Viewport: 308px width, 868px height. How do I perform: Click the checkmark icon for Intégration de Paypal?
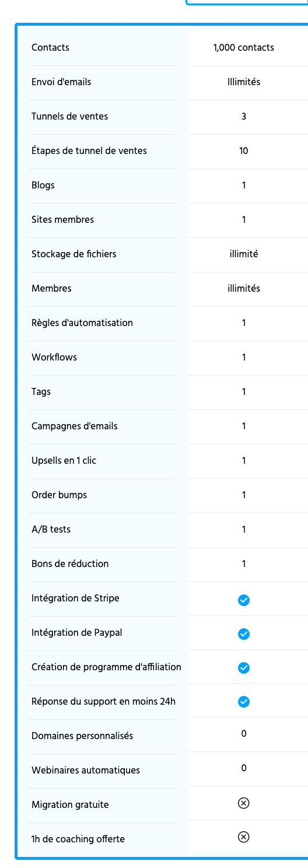pyautogui.click(x=244, y=634)
